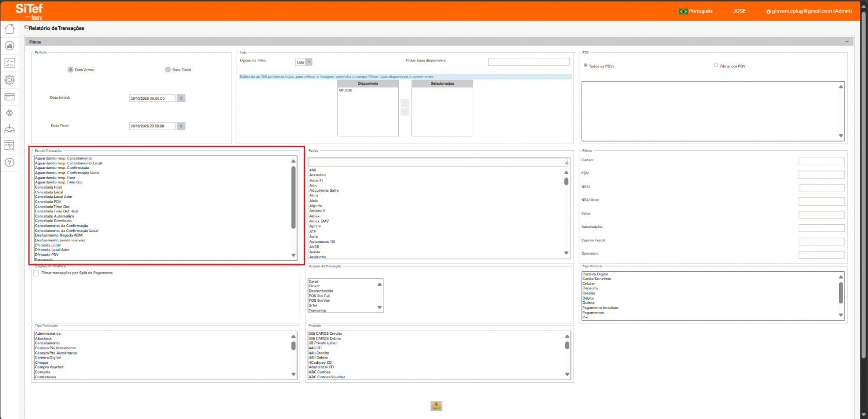Open the bar chart reports icon

pyautogui.click(x=9, y=46)
